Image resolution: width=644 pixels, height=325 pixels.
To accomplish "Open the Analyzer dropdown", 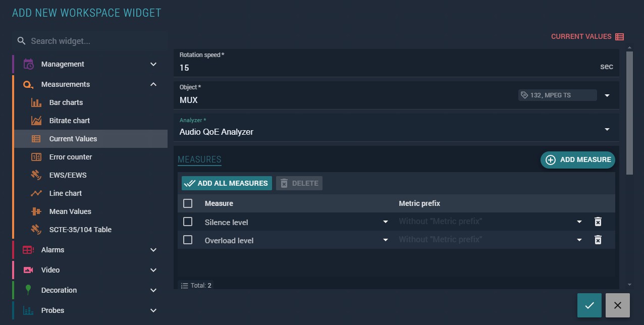I will point(607,130).
